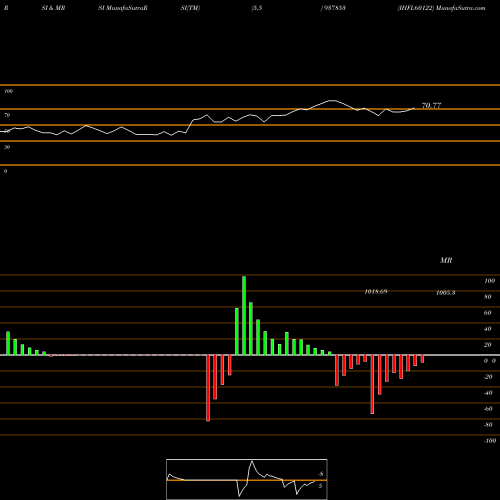
Task: Click the (IHFL60122) MunafaSutra.com header text
Action: [x=441, y=8]
